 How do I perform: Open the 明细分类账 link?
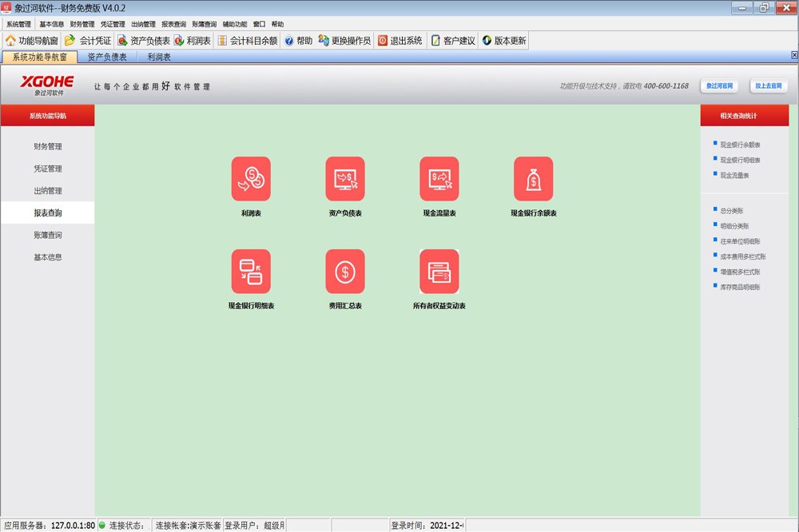pos(734,226)
